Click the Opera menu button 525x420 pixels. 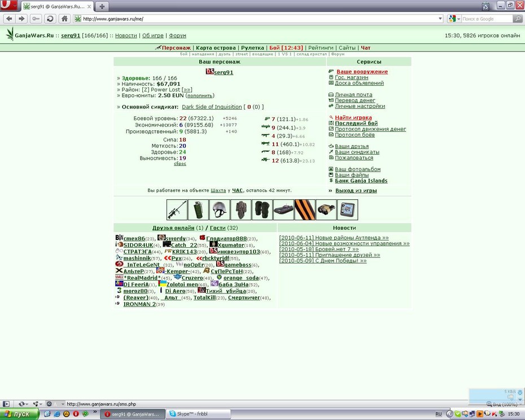[x=9, y=5]
